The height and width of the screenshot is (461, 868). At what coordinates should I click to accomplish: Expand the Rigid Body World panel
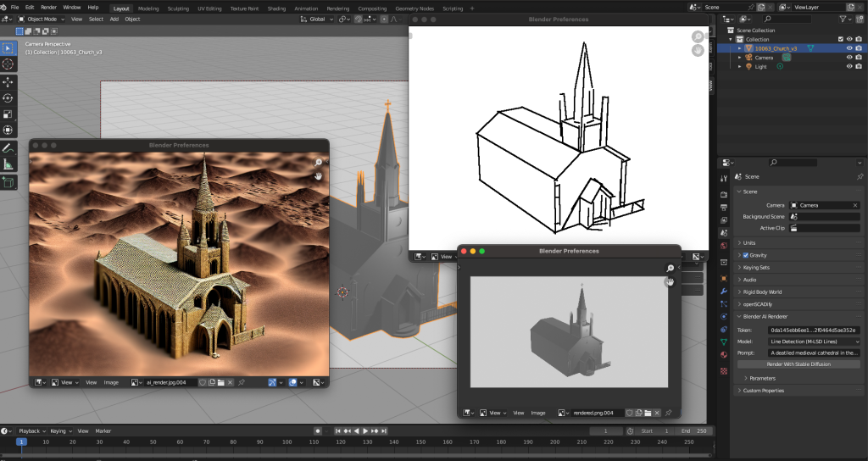pyautogui.click(x=762, y=292)
